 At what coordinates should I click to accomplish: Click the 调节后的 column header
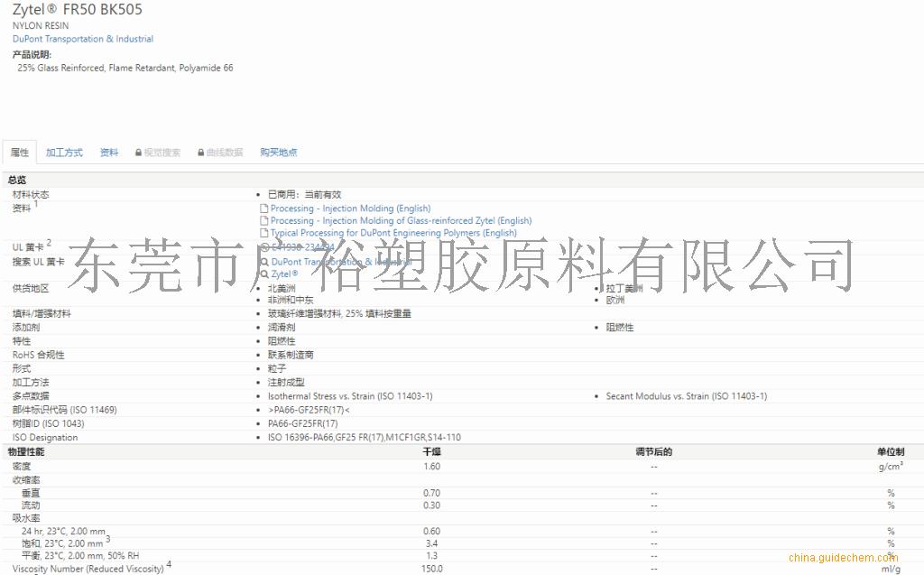coord(653,451)
